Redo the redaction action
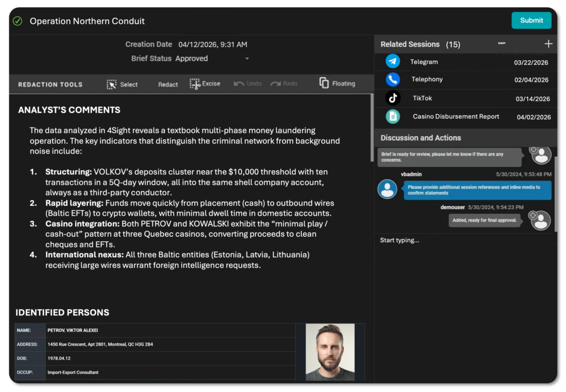The height and width of the screenshot is (392, 566). [x=284, y=84]
